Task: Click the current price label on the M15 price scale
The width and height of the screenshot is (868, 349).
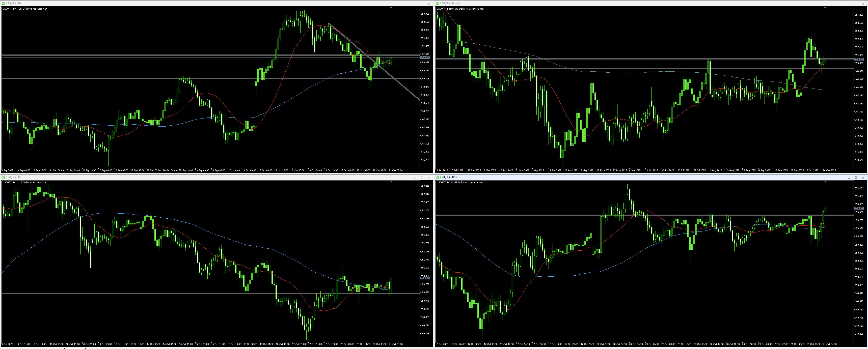Action: click(859, 209)
